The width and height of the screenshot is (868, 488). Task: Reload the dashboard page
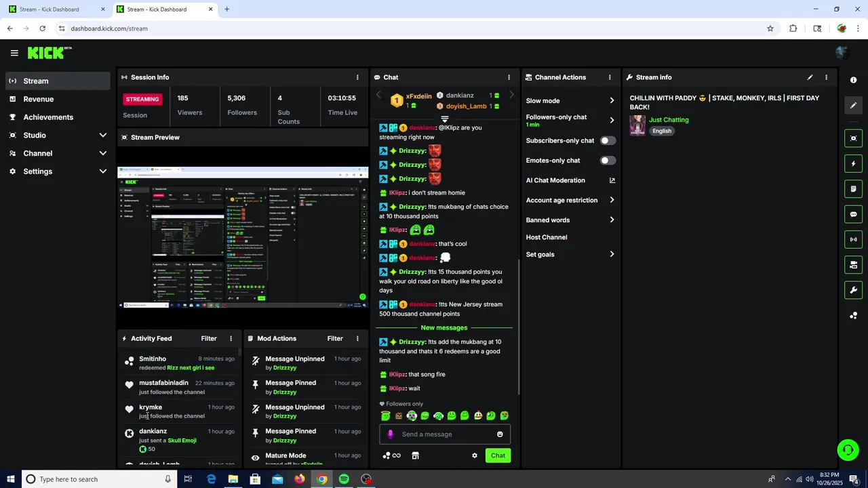pos(42,28)
